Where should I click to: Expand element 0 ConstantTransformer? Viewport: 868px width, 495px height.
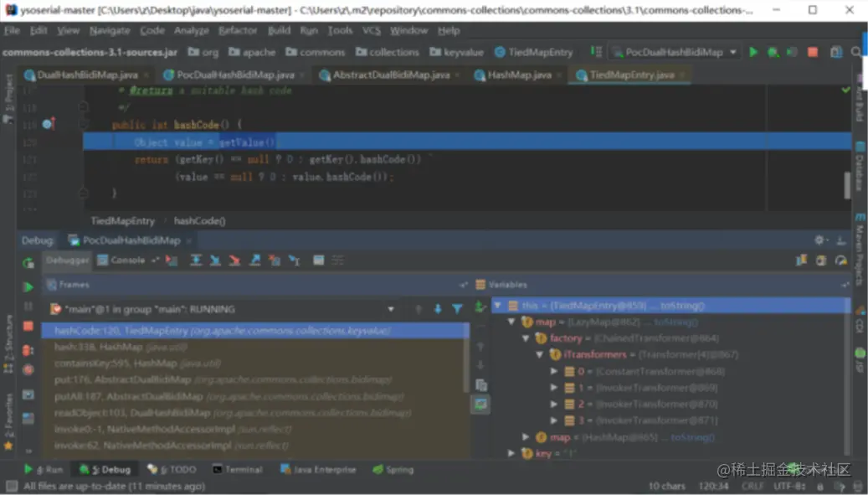553,371
